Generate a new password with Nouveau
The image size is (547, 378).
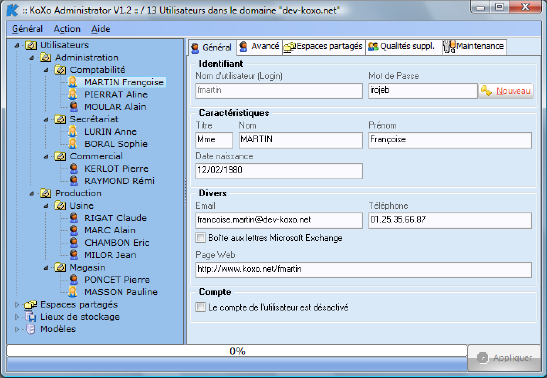(506, 91)
